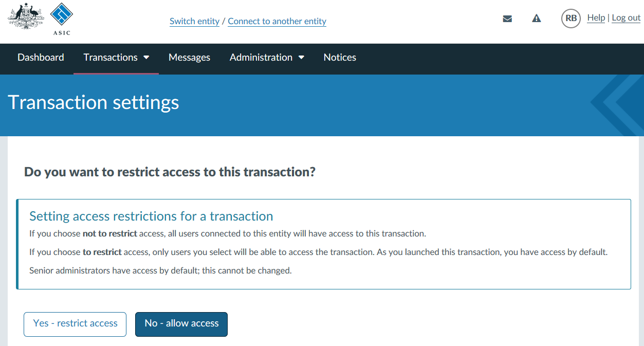The width and height of the screenshot is (644, 346).
Task: Expand the caret arrow beside Transactions
Action: click(x=146, y=58)
